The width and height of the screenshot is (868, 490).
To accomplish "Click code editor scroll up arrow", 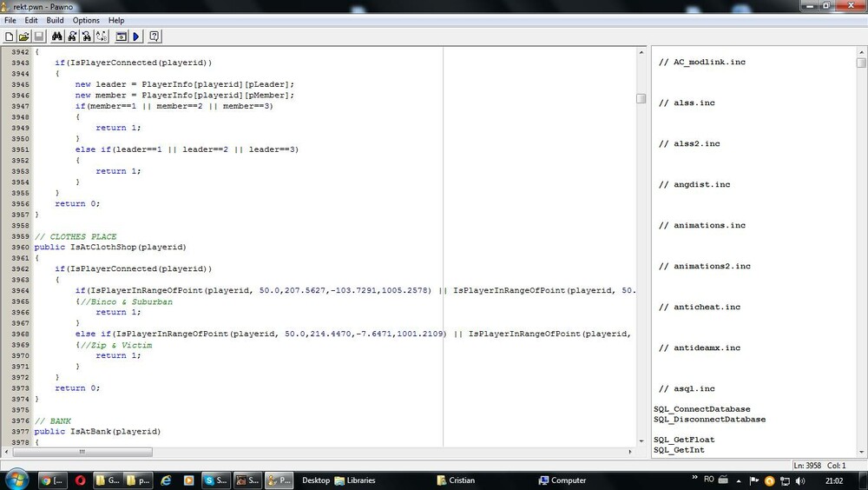I will [x=641, y=52].
